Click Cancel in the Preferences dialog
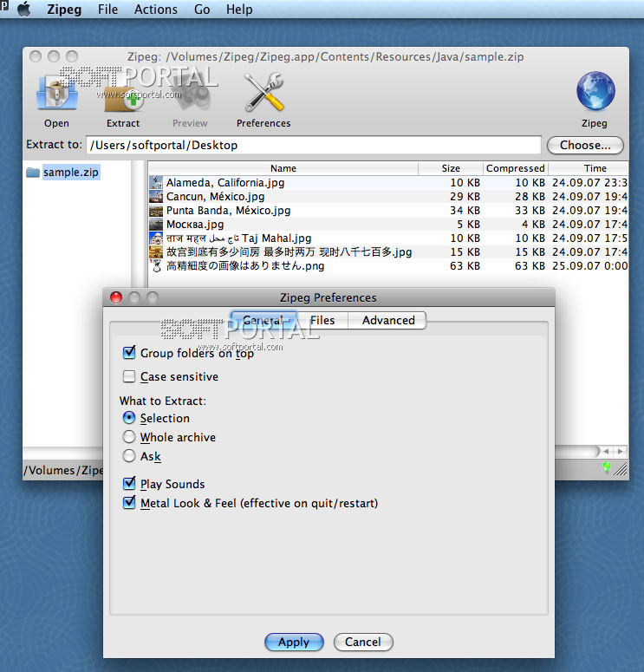The height and width of the screenshot is (672, 644). [363, 642]
